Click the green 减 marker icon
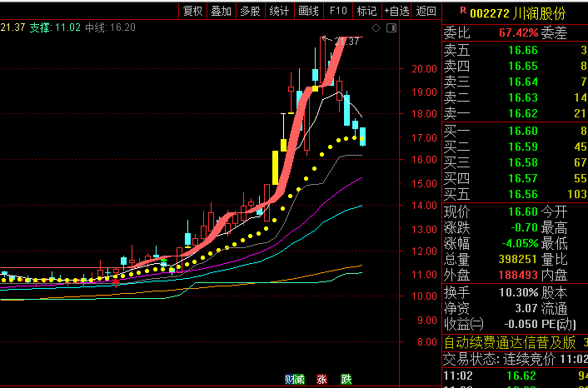 point(299,380)
